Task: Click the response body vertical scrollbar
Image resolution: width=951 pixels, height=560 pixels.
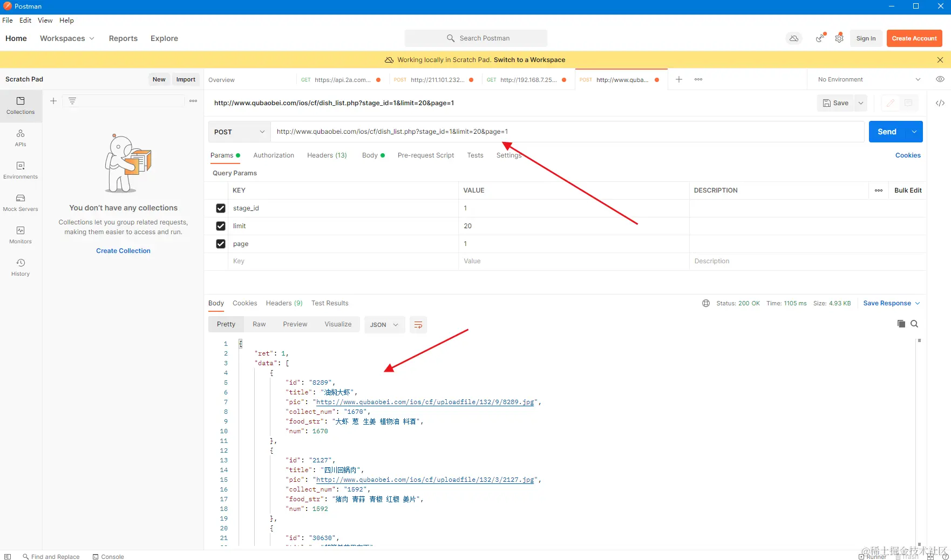Action: (919, 442)
